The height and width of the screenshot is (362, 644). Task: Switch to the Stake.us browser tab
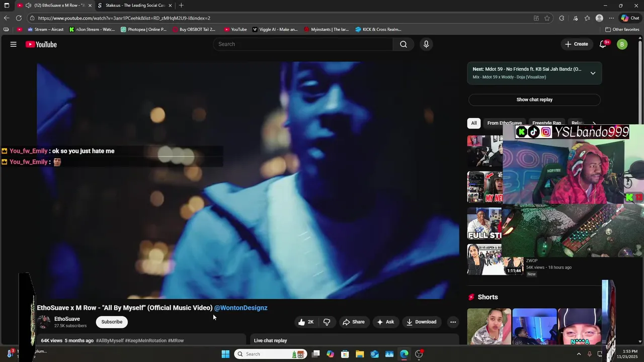135,6
